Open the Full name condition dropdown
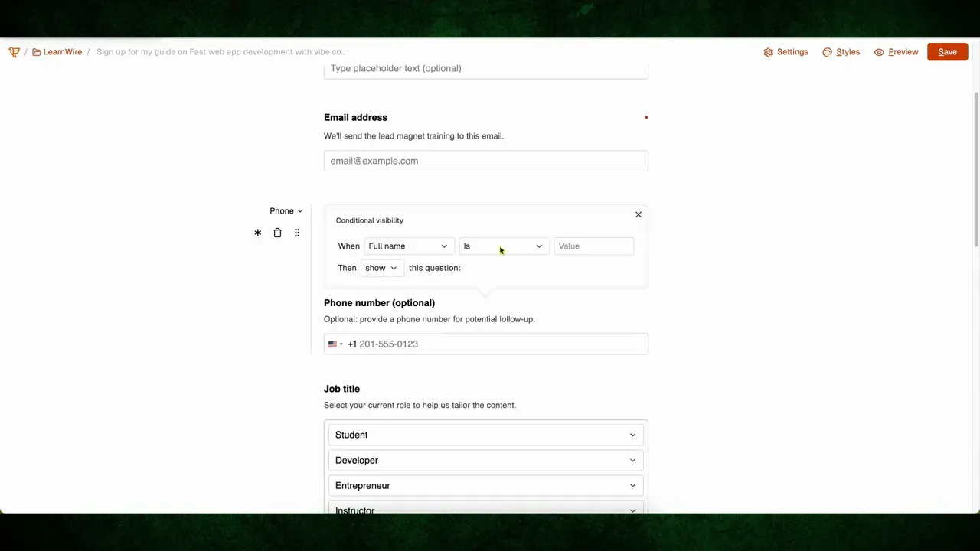980x551 pixels. coord(407,246)
